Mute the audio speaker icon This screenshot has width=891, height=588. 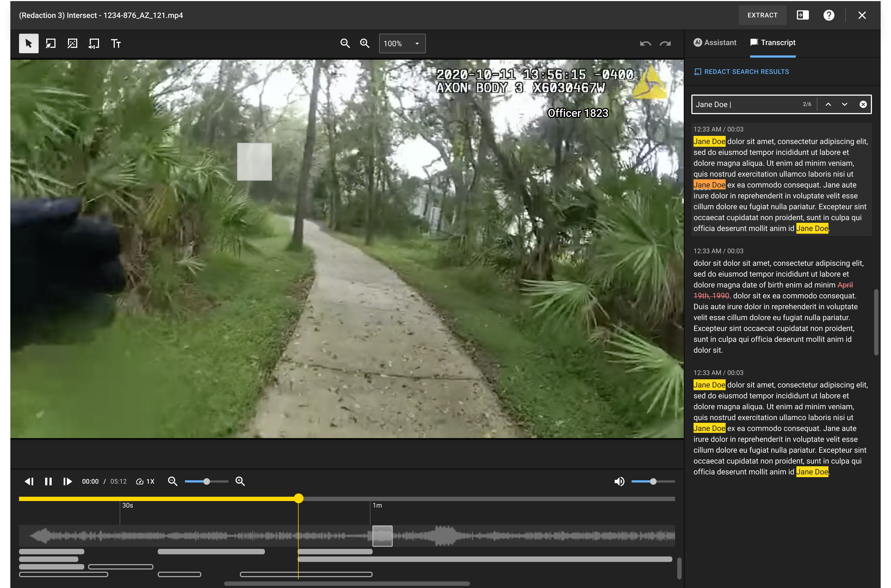coord(619,481)
